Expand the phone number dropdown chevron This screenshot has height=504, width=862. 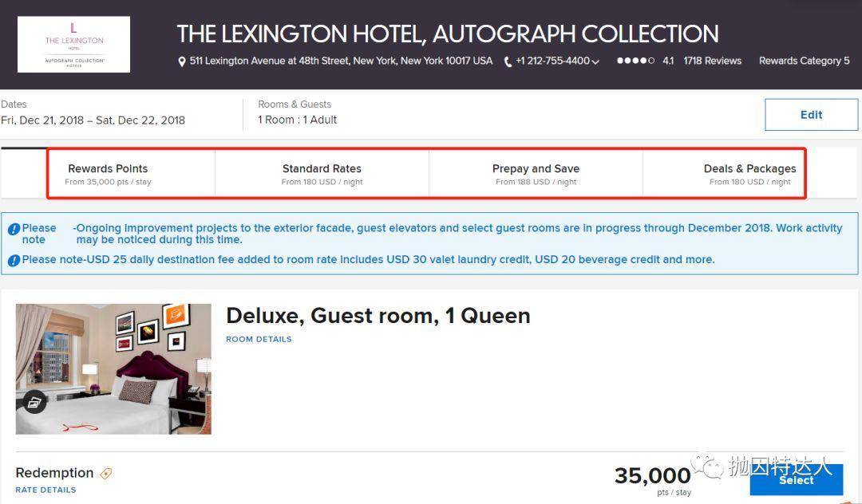[x=595, y=62]
